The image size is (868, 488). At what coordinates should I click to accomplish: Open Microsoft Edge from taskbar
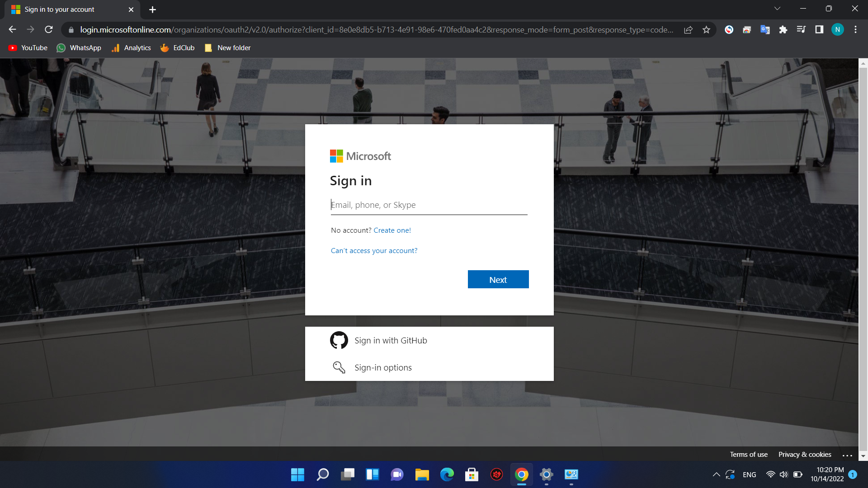click(x=447, y=474)
